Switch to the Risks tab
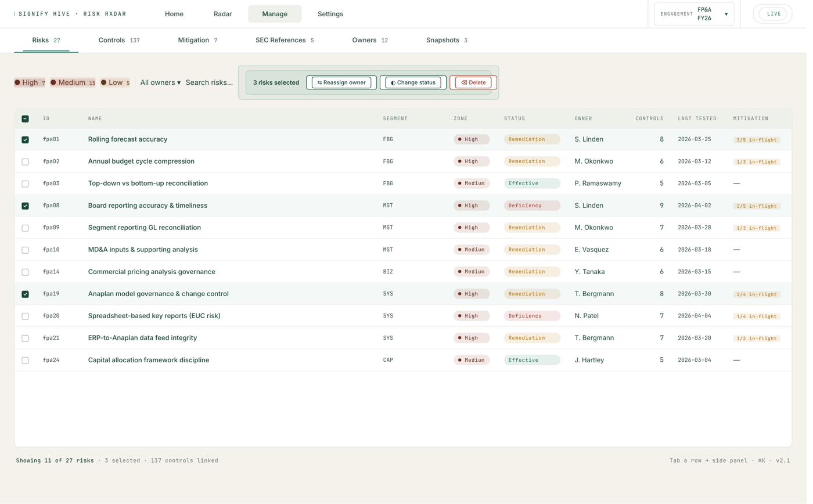 click(x=46, y=40)
